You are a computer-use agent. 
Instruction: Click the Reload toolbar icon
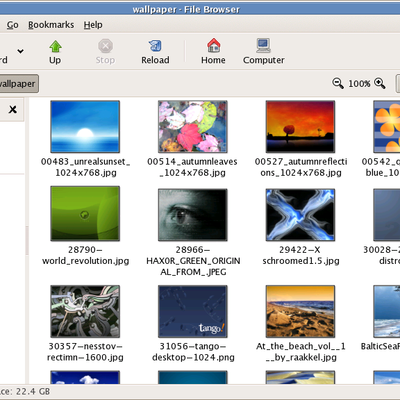point(155,46)
